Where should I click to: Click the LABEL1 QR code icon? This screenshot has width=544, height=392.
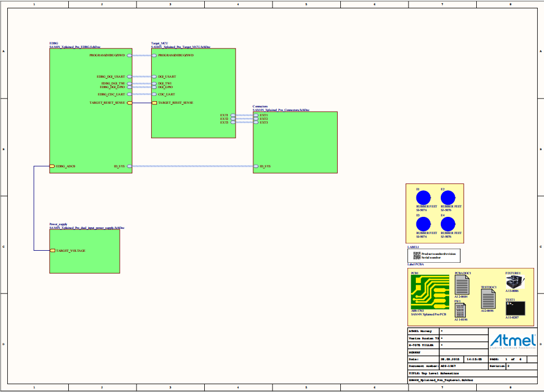pyautogui.click(x=417, y=255)
